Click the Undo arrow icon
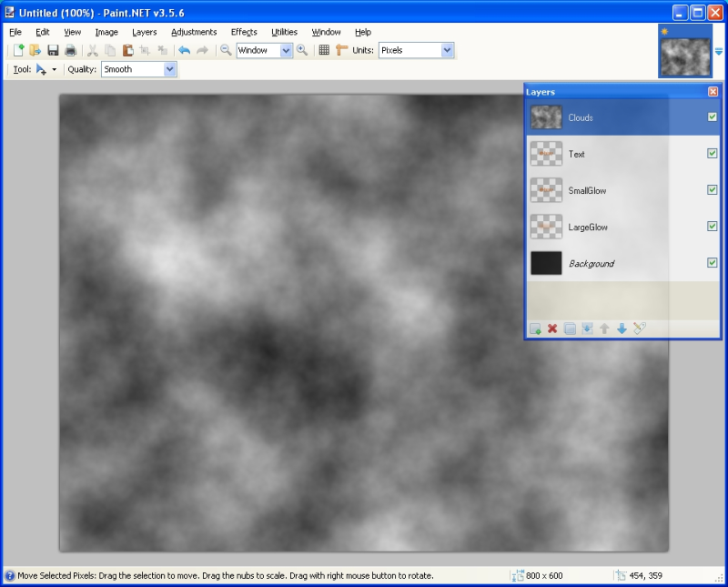The image size is (728, 587). 184,51
